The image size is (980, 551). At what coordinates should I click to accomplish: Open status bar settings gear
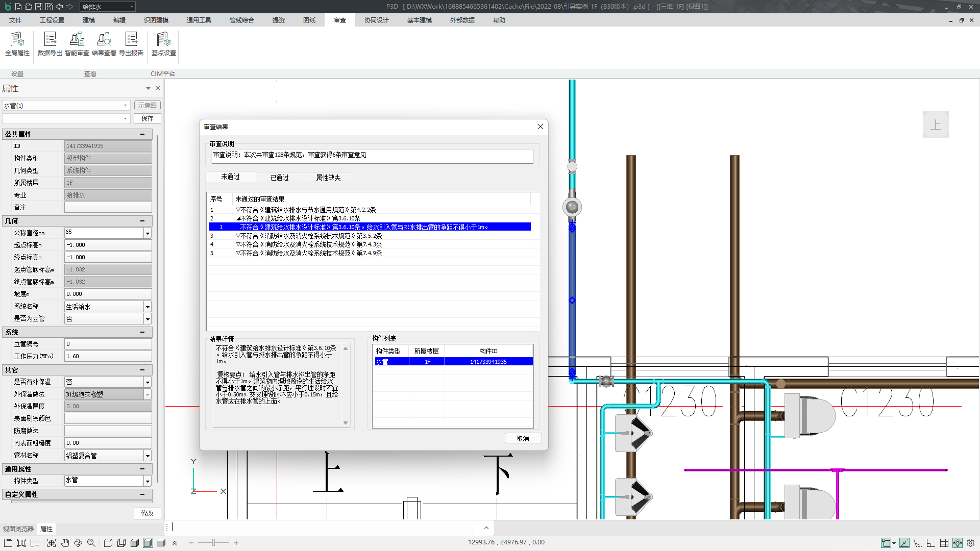970,543
